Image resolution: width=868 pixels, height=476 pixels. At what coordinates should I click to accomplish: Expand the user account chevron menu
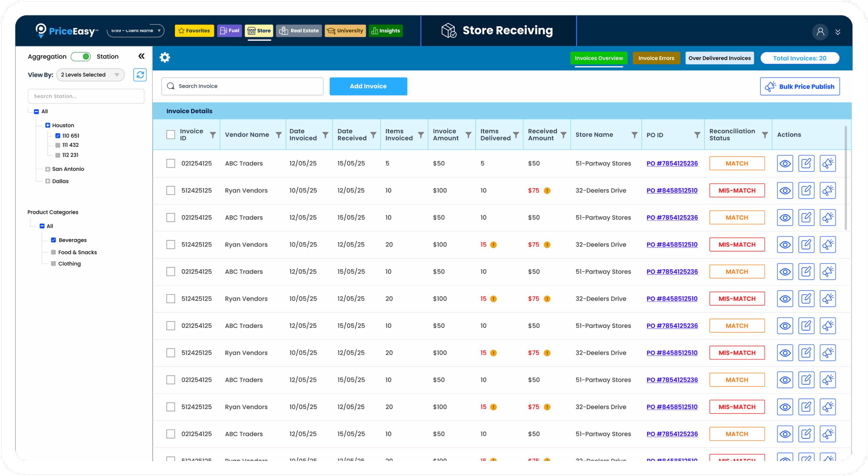click(x=837, y=32)
